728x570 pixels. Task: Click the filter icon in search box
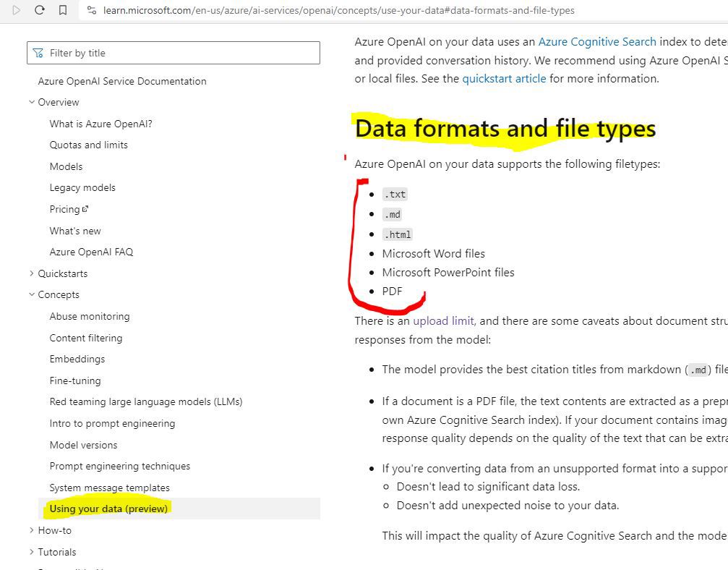click(x=38, y=53)
